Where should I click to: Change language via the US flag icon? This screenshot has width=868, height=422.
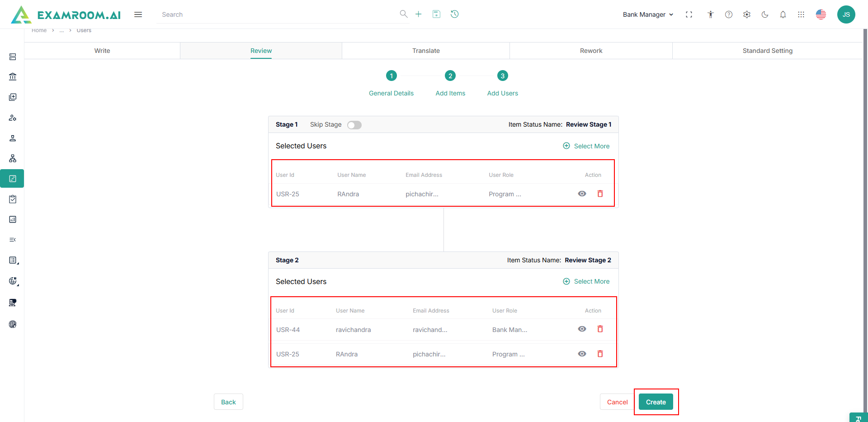tap(821, 14)
